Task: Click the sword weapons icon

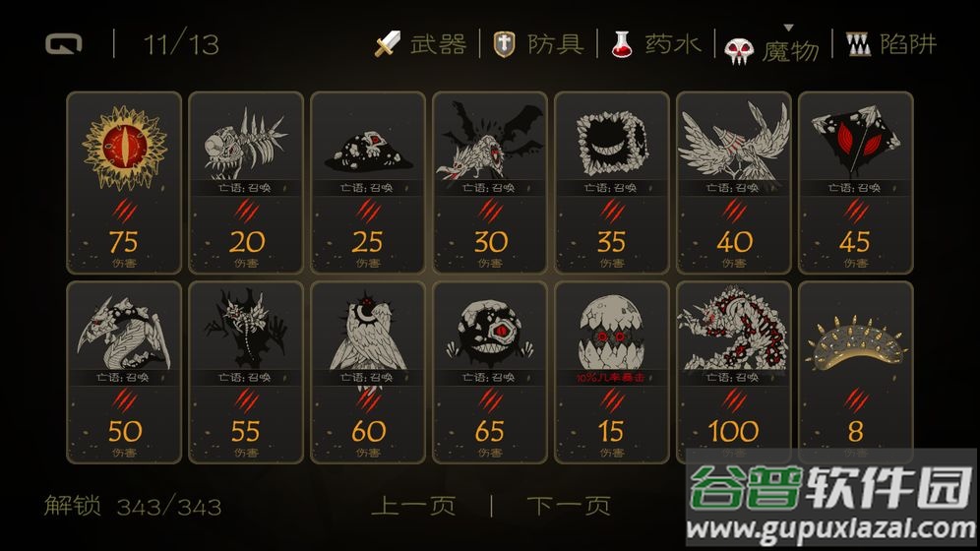Action: point(388,44)
